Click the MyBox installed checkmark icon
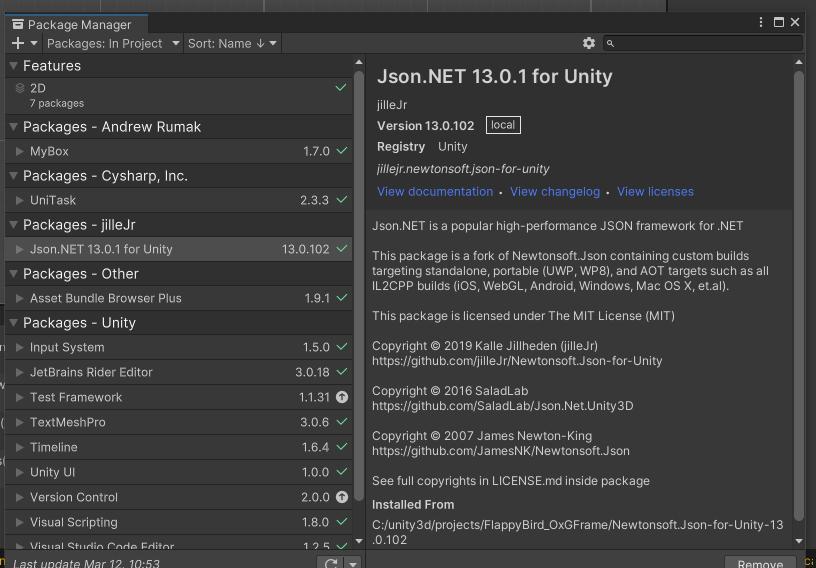The height and width of the screenshot is (568, 816). [341, 151]
